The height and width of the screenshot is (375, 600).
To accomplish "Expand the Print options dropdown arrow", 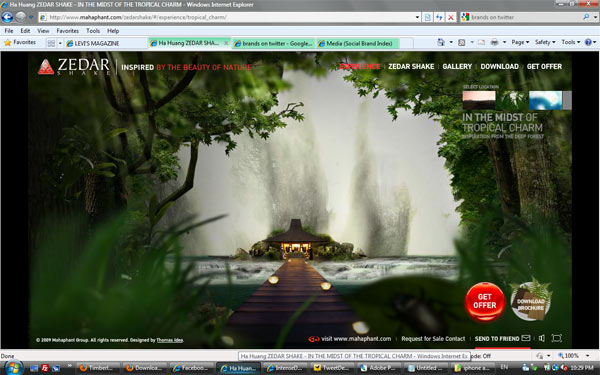I will click(x=504, y=42).
